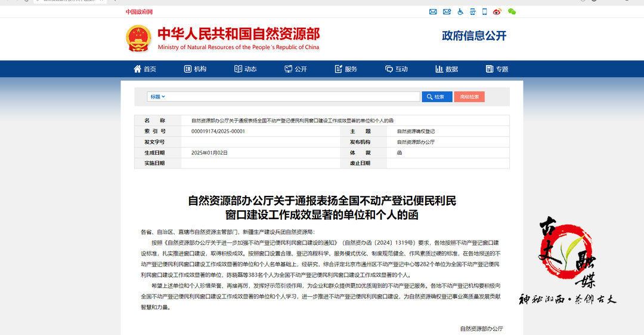
Task: Open the Weibo icon link
Action: 497,11
